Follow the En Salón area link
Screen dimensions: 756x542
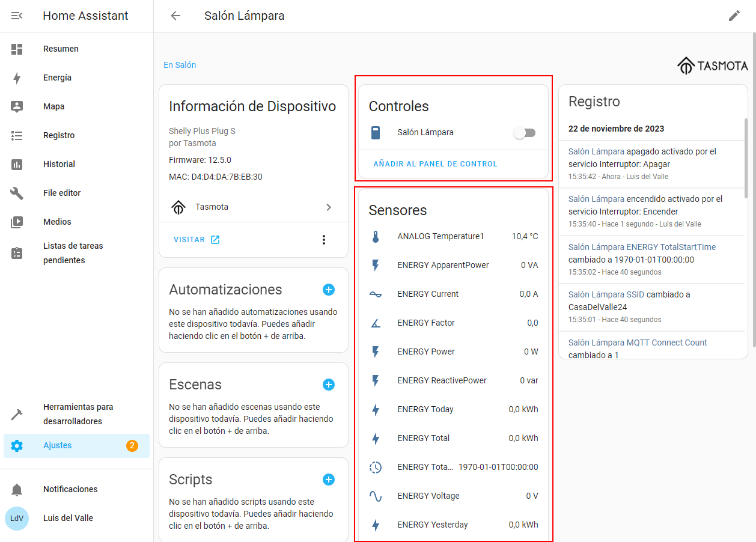180,65
